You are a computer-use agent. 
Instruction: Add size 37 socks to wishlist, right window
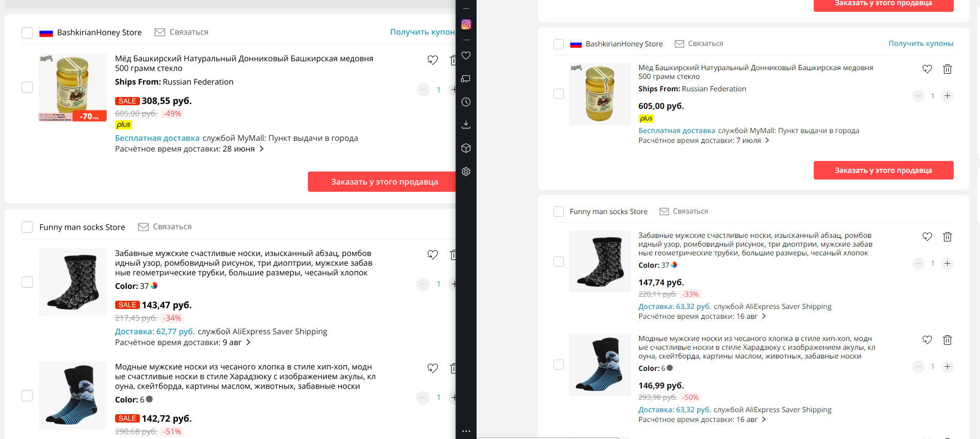927,236
